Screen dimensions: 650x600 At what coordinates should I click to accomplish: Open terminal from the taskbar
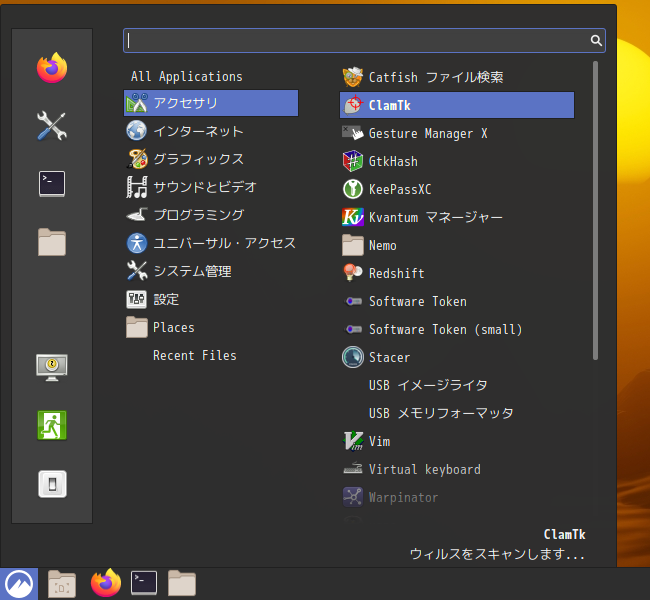pos(144,583)
